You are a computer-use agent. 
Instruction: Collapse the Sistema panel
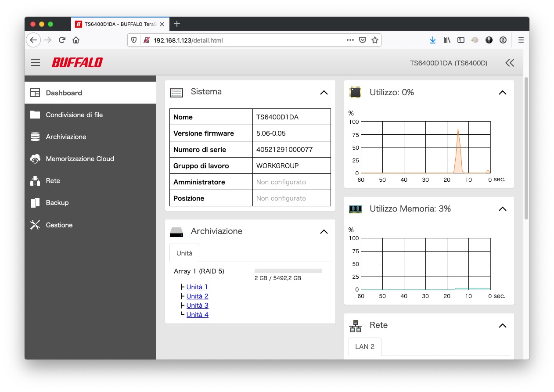click(x=324, y=92)
